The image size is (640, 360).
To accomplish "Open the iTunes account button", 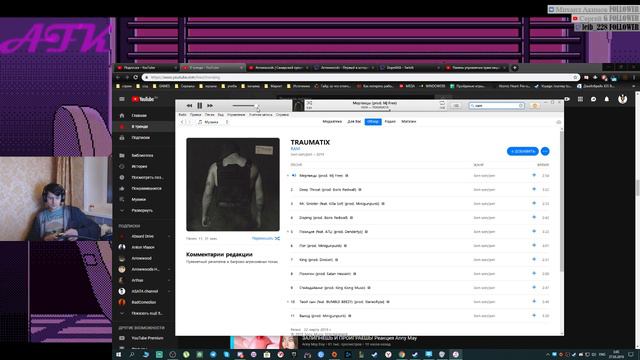I will point(535,106).
